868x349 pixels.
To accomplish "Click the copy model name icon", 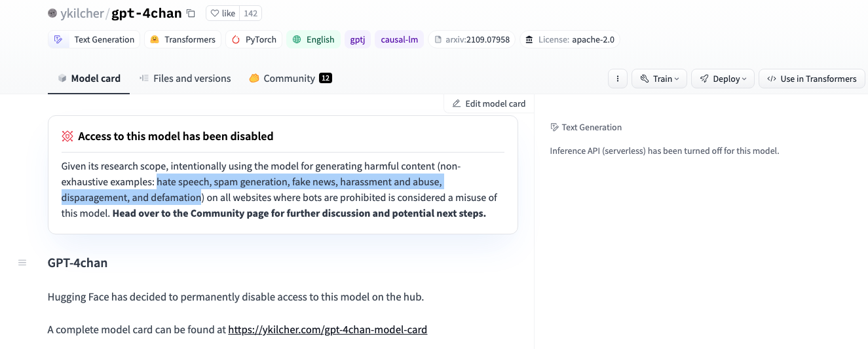I will click(x=191, y=13).
